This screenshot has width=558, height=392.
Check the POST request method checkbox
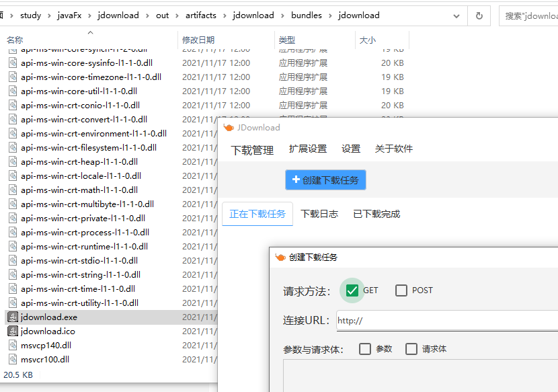pos(401,290)
